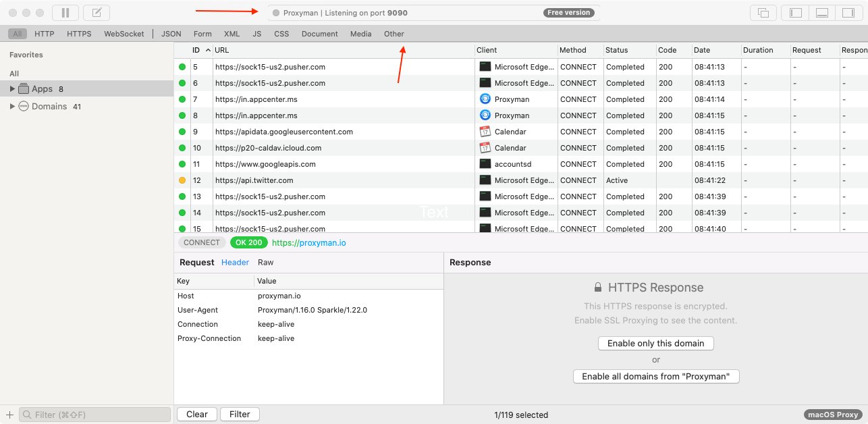Sort by the Client column header

coord(516,50)
